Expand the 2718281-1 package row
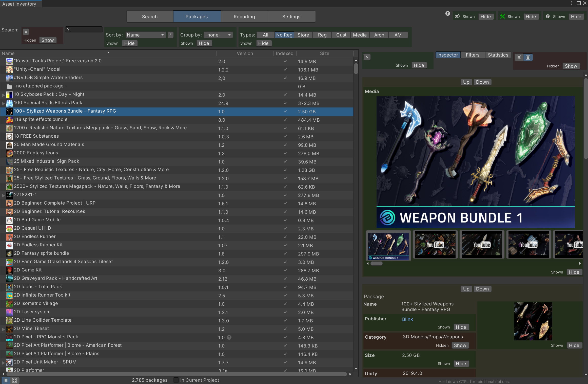 click(3, 195)
